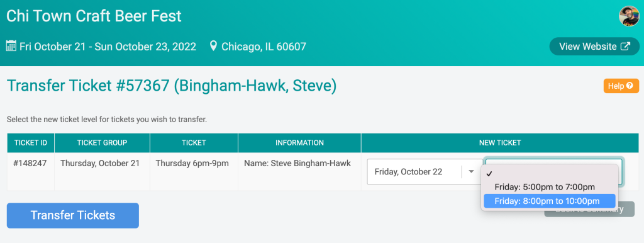Click ticket ID #148247 cell
Screen dimensions: 644x243
tap(30, 163)
